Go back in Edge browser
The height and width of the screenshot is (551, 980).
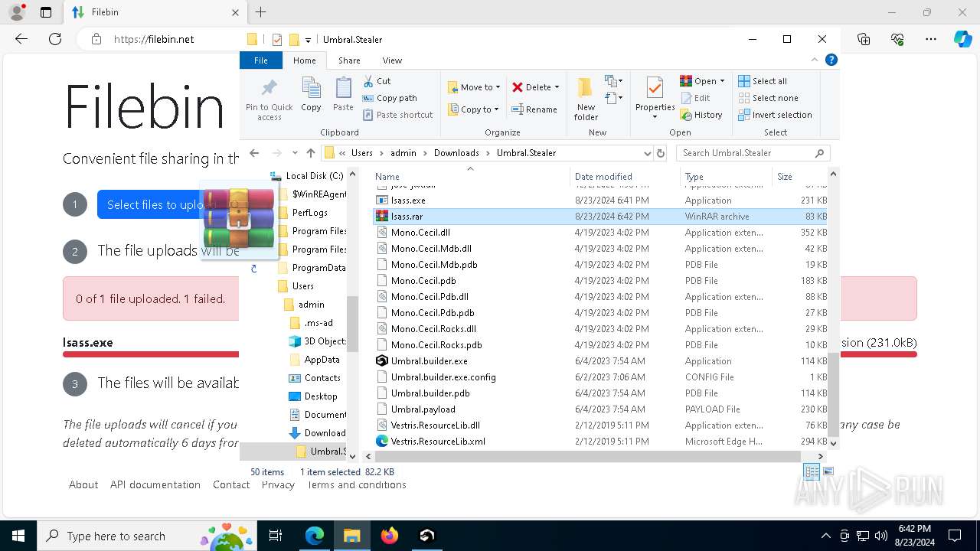[x=21, y=39]
